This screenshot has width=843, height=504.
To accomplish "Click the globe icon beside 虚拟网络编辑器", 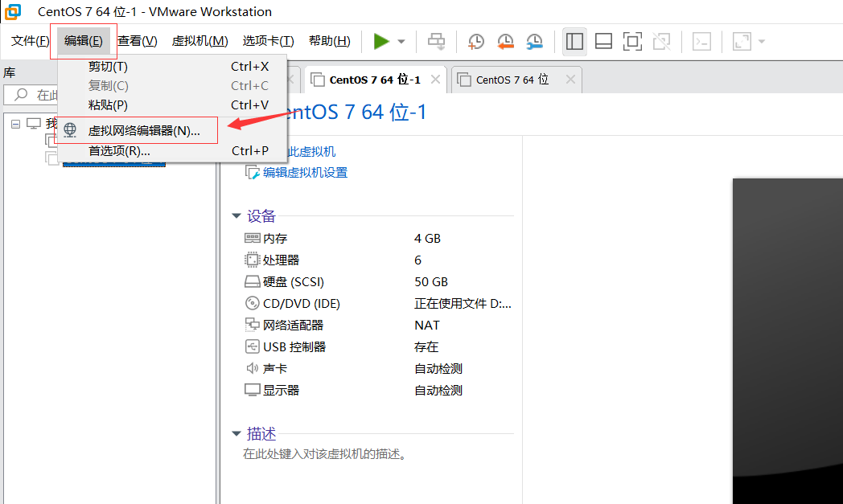I will pos(70,130).
